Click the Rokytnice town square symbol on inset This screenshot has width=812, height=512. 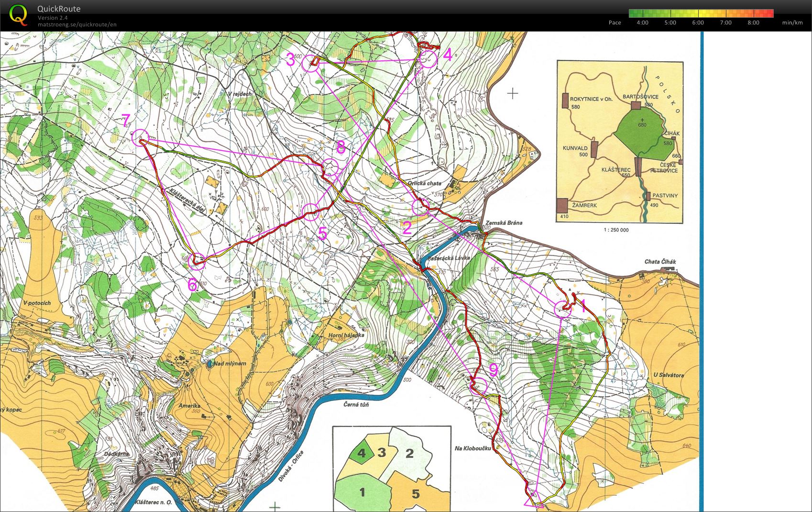(x=566, y=101)
